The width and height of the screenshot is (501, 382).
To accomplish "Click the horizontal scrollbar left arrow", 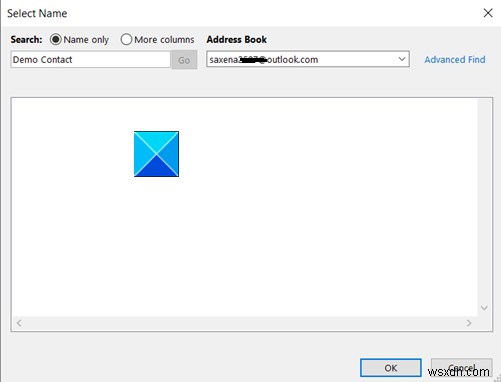I will click(19, 323).
